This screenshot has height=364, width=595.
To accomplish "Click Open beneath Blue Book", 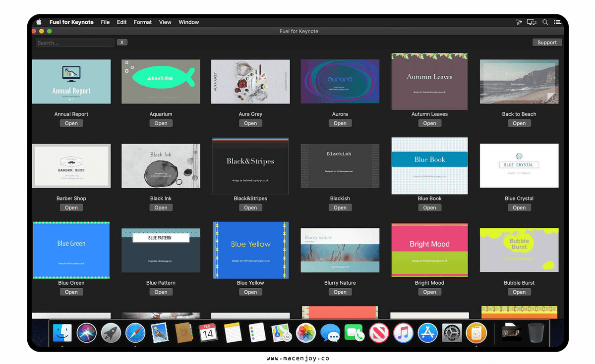I will [x=430, y=208].
